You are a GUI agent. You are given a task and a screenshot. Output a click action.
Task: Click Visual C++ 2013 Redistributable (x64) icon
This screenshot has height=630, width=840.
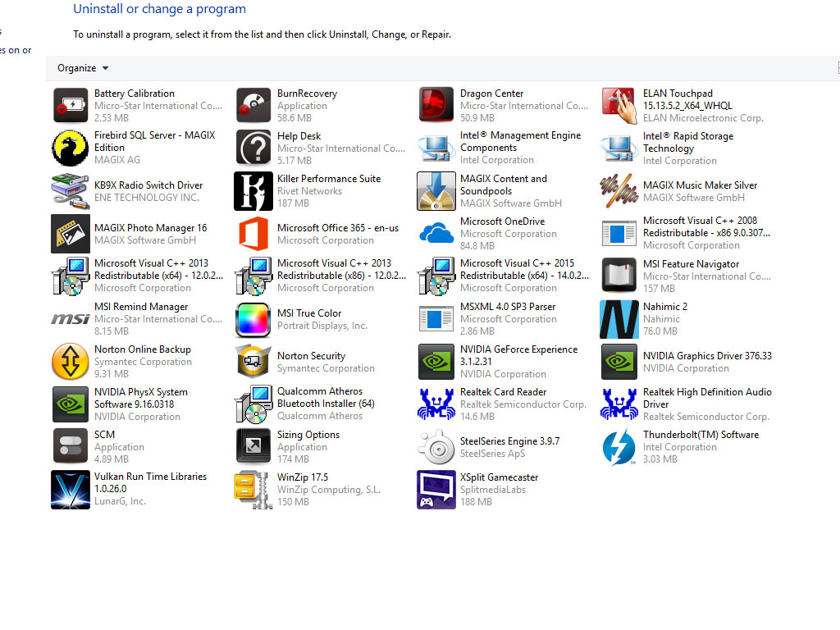[x=71, y=276]
